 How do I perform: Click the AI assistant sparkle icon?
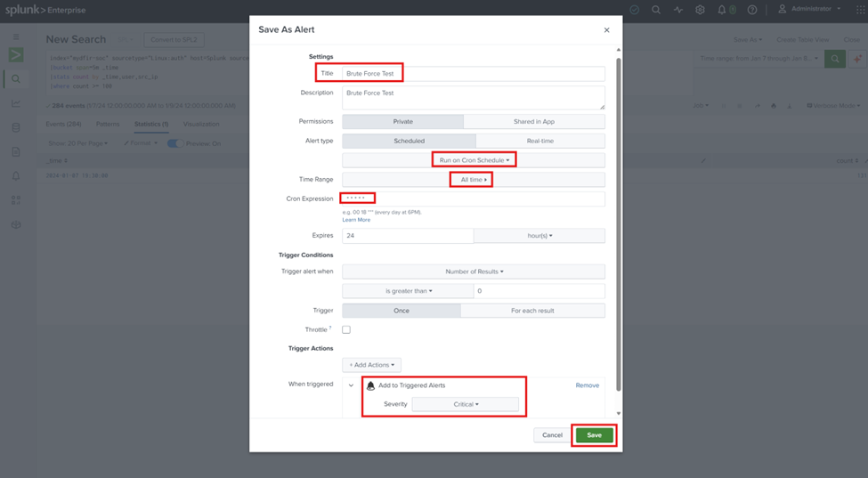[x=857, y=58]
